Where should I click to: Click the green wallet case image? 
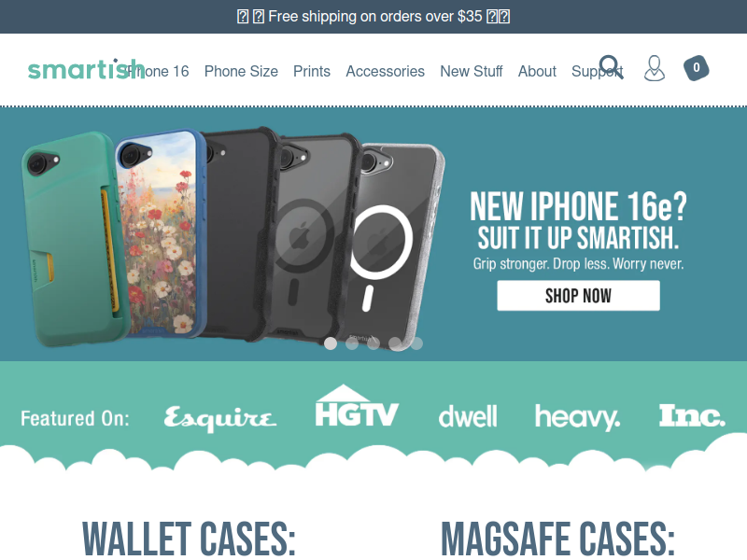(x=72, y=240)
